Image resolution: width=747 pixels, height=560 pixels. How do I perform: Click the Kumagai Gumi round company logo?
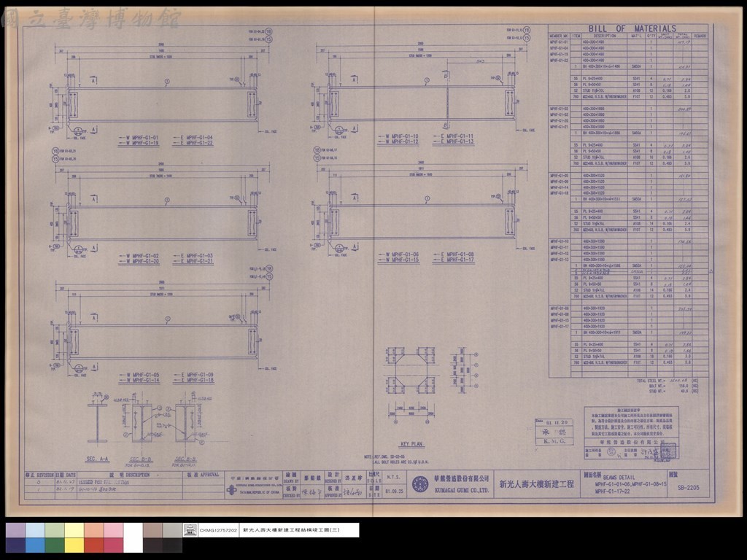point(419,484)
